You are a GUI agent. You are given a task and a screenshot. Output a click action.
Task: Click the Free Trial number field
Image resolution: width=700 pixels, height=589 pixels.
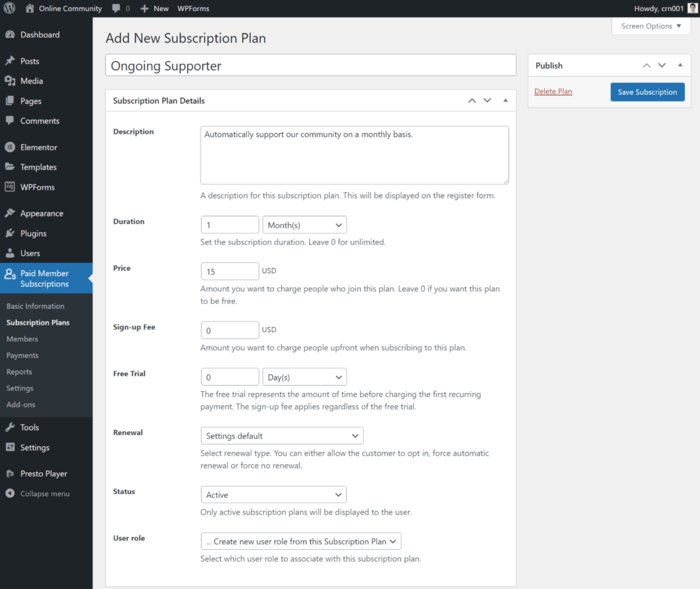click(230, 377)
